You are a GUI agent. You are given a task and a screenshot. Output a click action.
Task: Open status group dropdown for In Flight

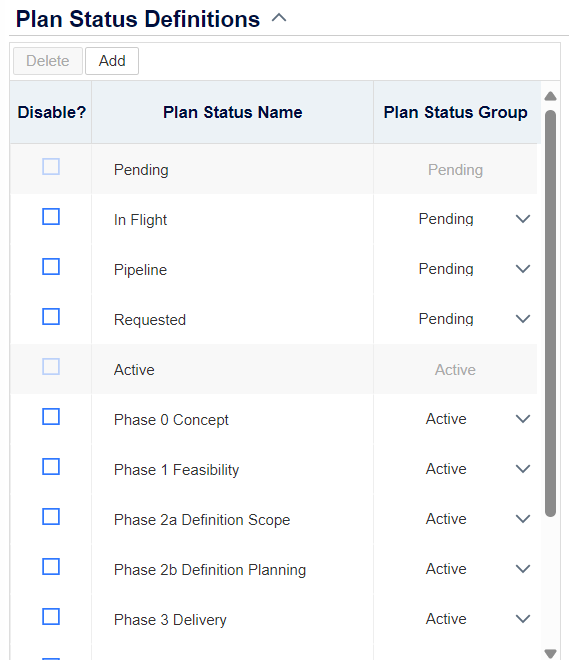coord(523,219)
